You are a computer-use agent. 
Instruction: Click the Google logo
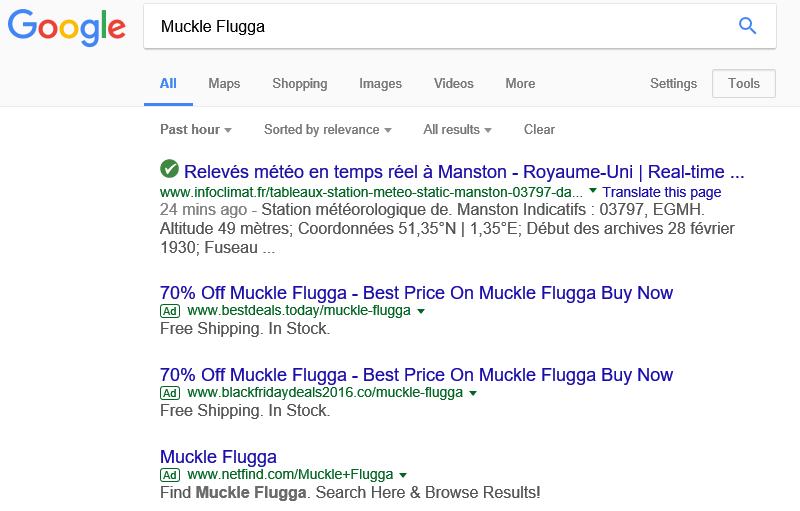[x=66, y=28]
